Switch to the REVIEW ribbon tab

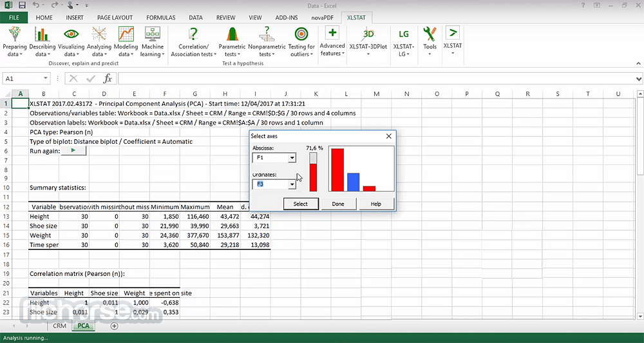tap(226, 17)
